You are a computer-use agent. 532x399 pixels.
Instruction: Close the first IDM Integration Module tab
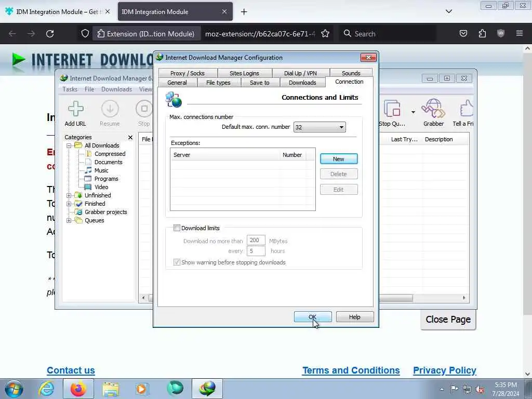click(x=108, y=11)
